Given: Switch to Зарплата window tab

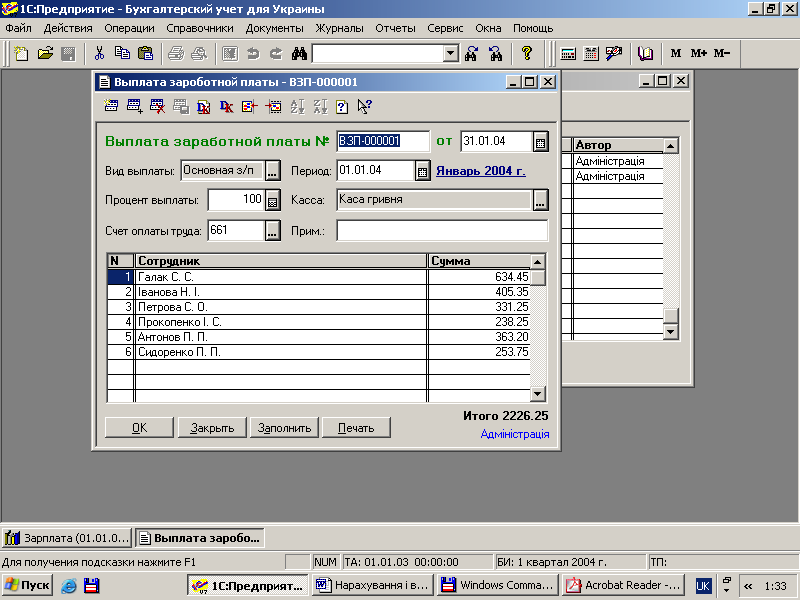Looking at the screenshot, I should 67,538.
